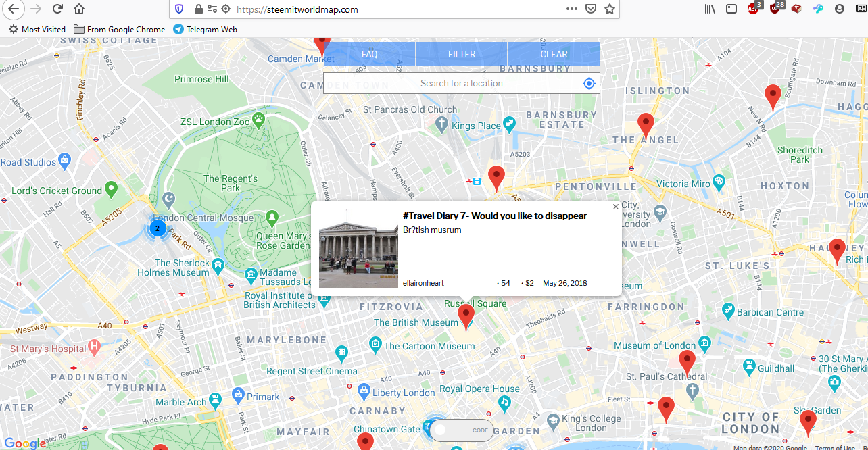This screenshot has height=450, width=868.
Task: Open the browser home page icon
Action: pos(79,9)
